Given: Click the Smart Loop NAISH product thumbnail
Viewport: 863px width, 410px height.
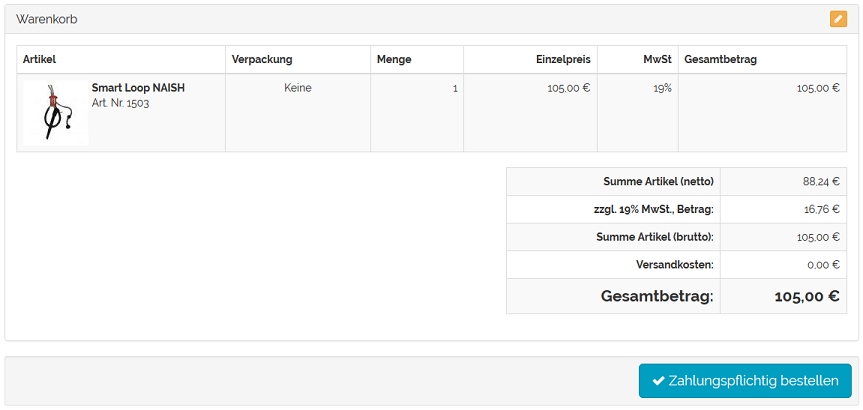Looking at the screenshot, I should point(55,113).
